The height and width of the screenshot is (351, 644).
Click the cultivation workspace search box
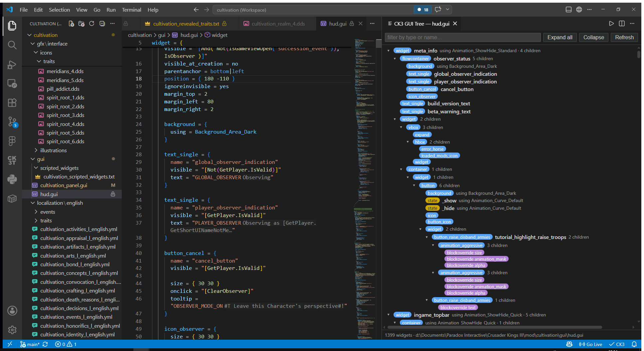(x=313, y=10)
